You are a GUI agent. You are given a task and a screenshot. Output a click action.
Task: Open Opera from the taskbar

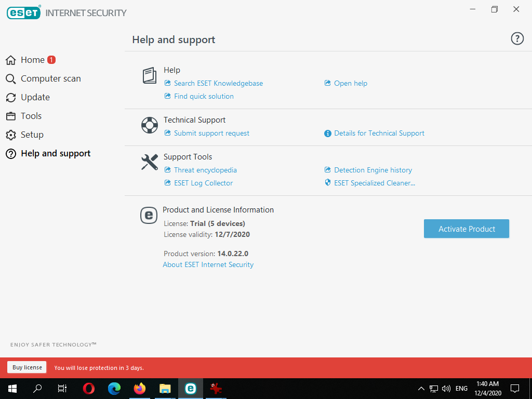88,389
